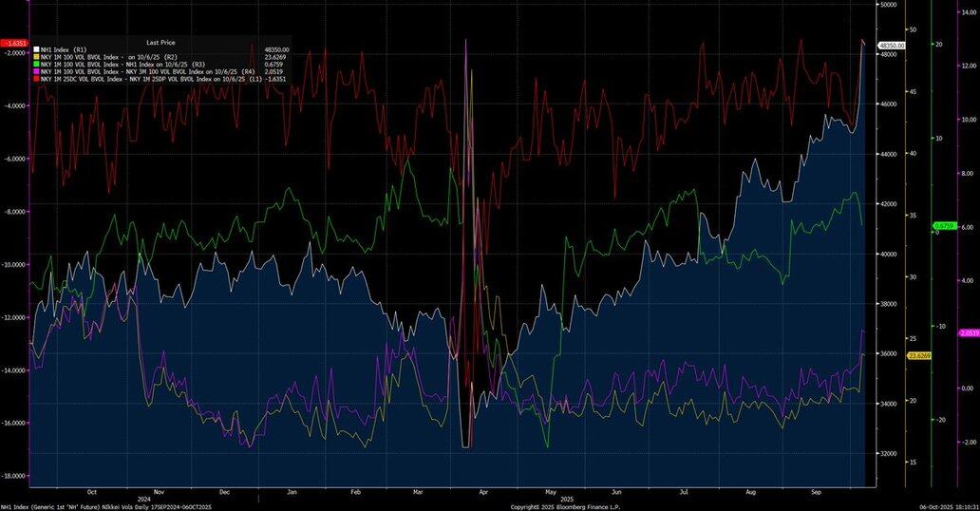Select the NKY 3M 100 VOL spread legend entry

[x=142, y=72]
